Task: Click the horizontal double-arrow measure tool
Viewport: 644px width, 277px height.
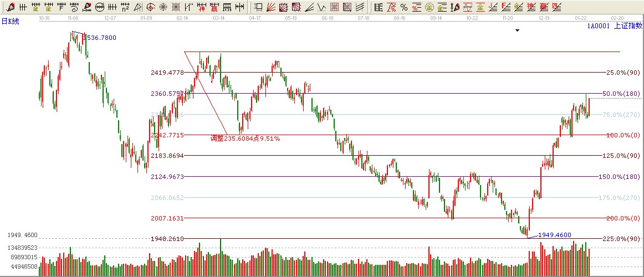Action: click(x=239, y=7)
